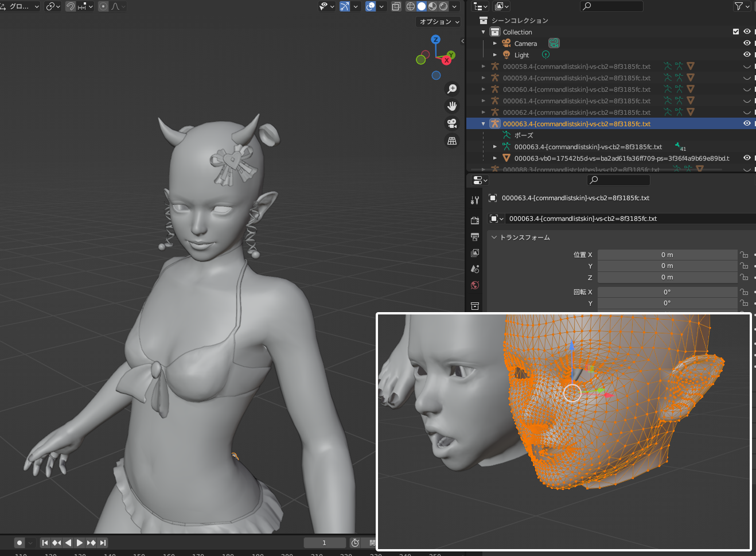
Task: Open the outliner filter dropdown
Action: [742, 6]
